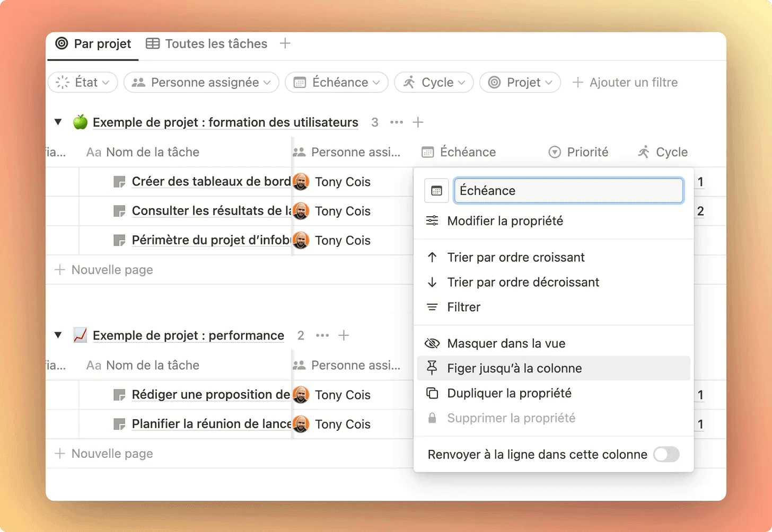The image size is (772, 532).
Task: Click the plus icon to add a new view
Action: 285,43
